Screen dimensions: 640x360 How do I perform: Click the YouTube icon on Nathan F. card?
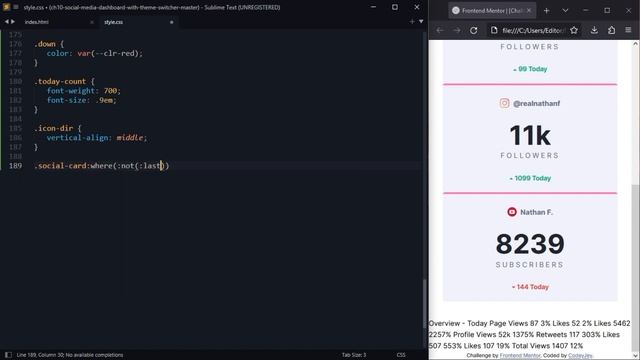(512, 212)
